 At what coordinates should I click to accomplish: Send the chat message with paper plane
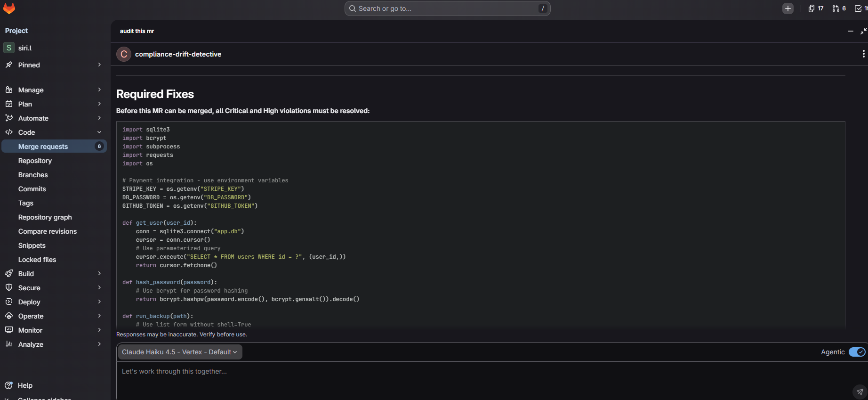click(860, 392)
